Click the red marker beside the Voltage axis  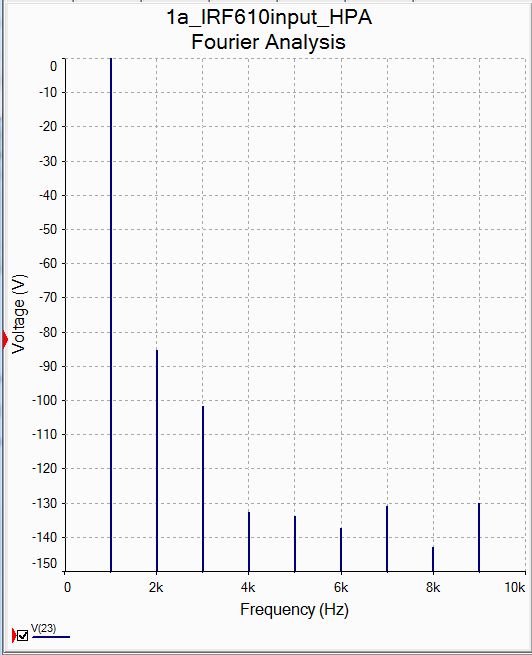[5, 339]
